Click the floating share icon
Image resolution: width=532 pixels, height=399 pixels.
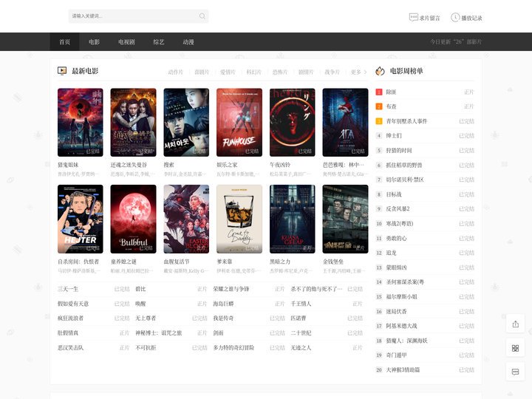click(516, 324)
